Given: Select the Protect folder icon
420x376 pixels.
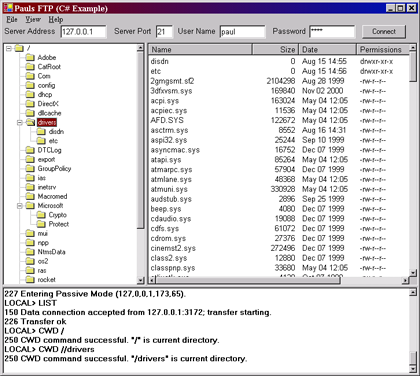Looking at the screenshot, I should coord(41,224).
